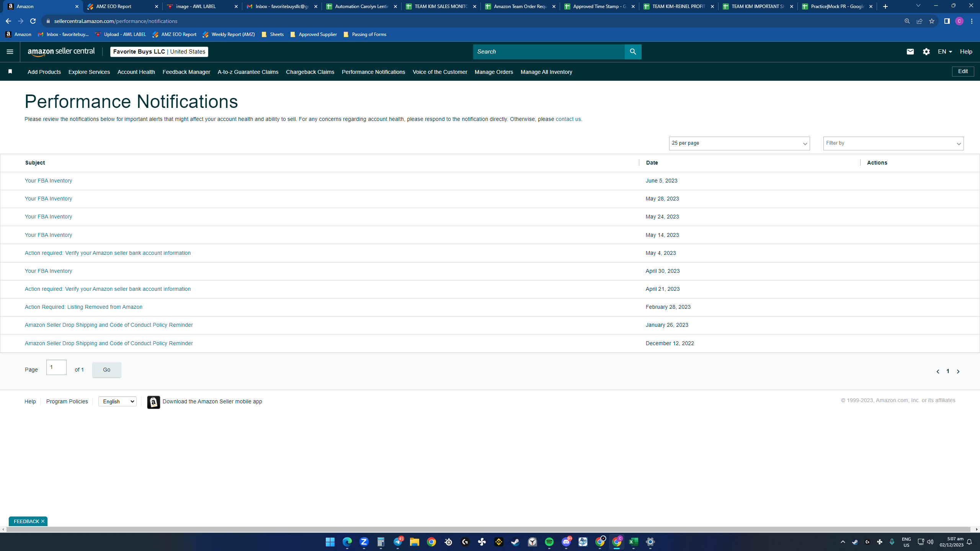Open the Seller Central hamburger menu
980x551 pixels.
click(x=10, y=52)
